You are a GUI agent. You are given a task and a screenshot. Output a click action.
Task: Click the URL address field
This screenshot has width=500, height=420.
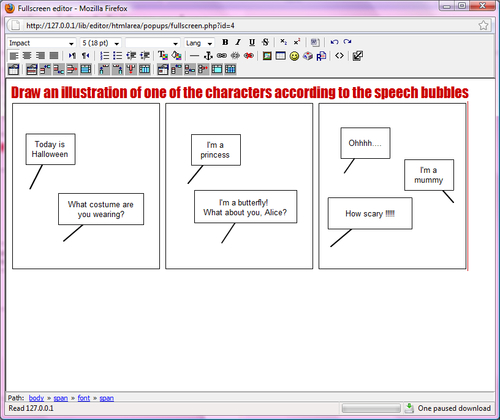(248, 25)
